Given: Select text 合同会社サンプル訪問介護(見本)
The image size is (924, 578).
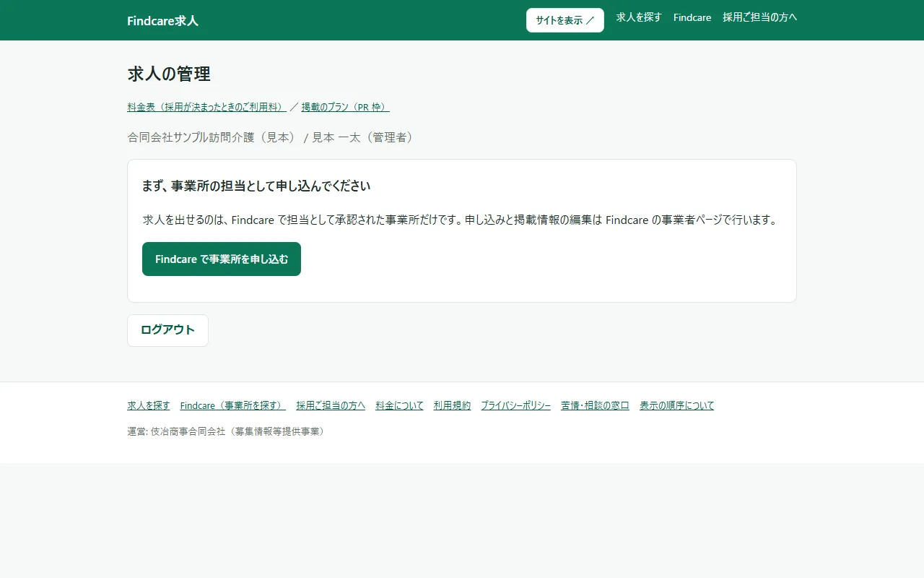Looking at the screenshot, I should click(214, 137).
